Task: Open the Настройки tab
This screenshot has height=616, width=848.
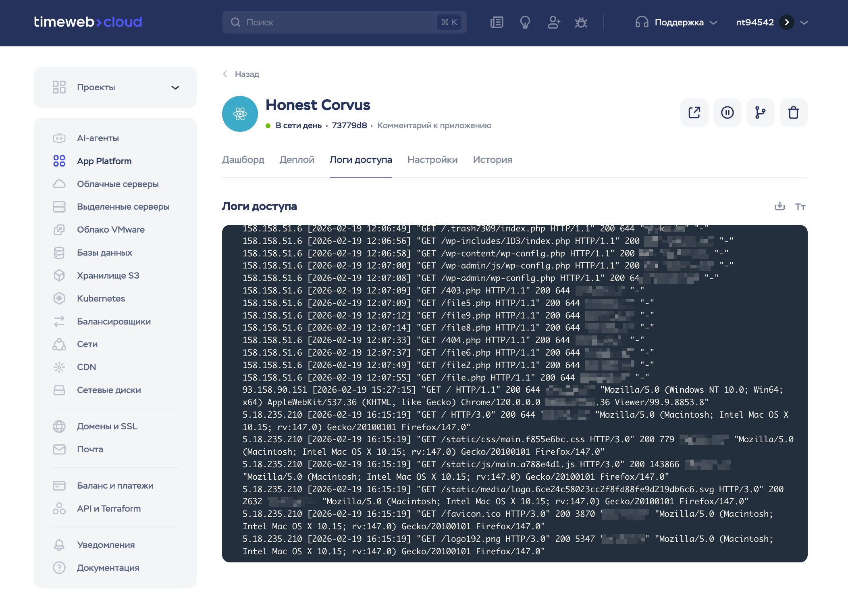Action: 432,160
